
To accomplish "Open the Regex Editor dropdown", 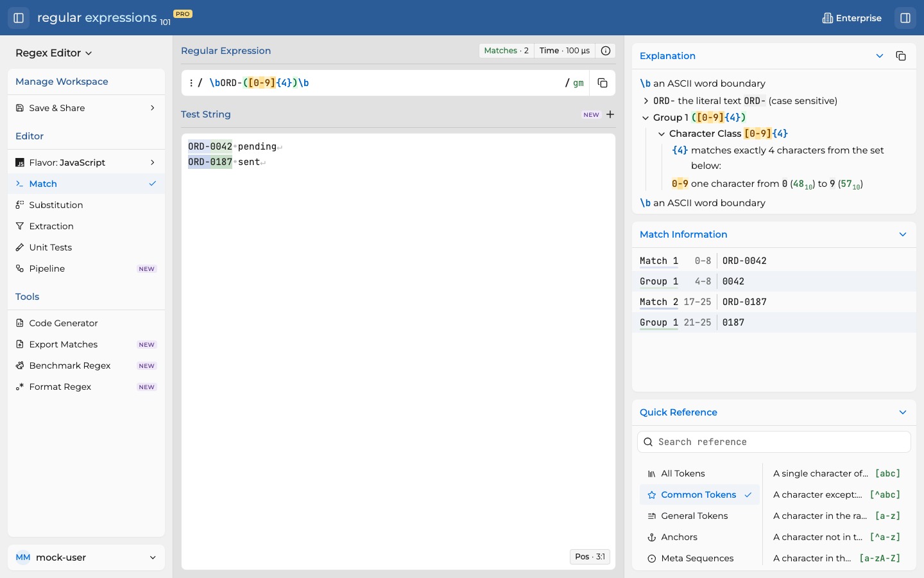I will pyautogui.click(x=54, y=53).
